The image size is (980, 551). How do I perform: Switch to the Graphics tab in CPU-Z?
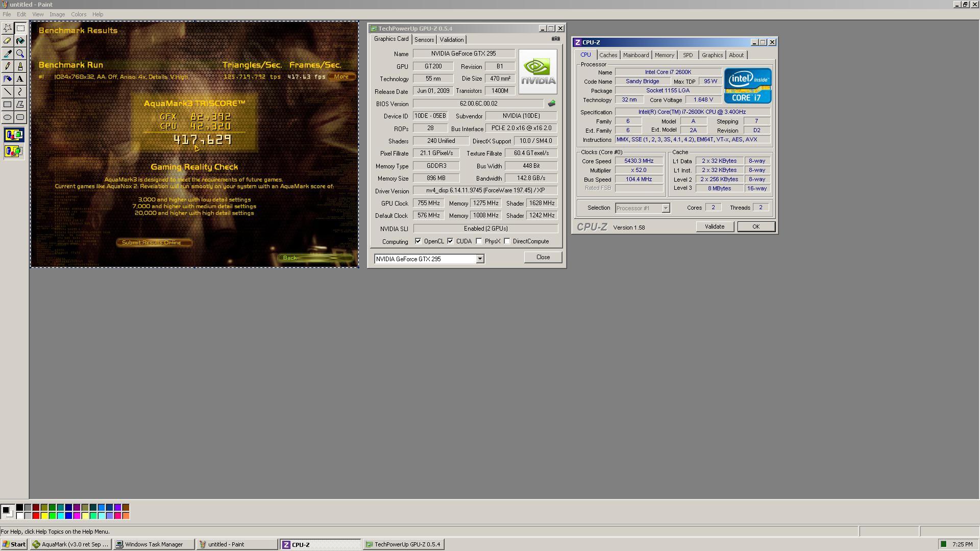(712, 55)
